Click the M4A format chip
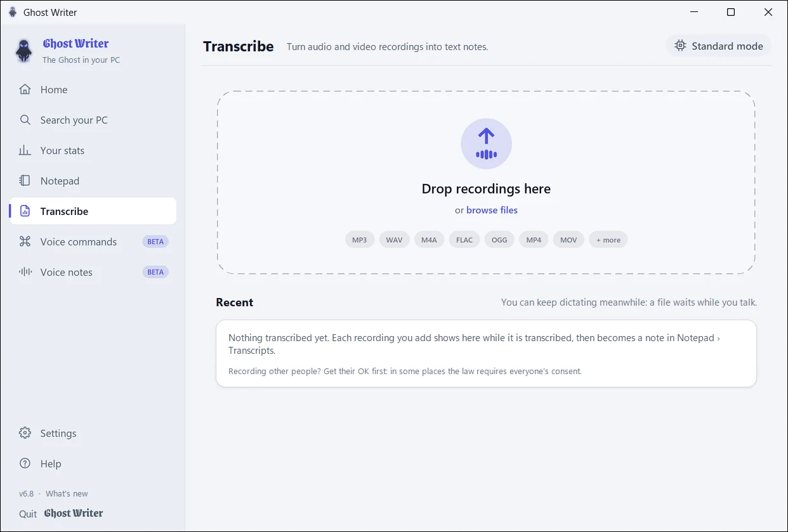This screenshot has width=788, height=532. point(429,240)
